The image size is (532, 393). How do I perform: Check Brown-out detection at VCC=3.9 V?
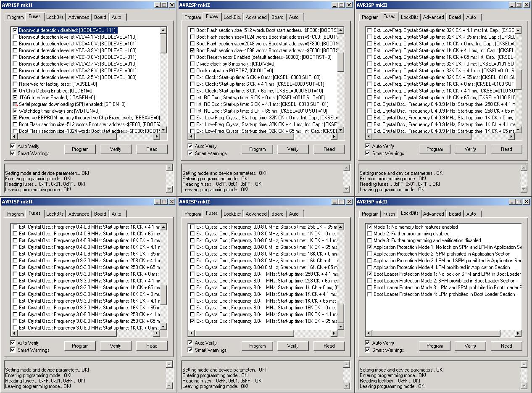tap(15, 50)
